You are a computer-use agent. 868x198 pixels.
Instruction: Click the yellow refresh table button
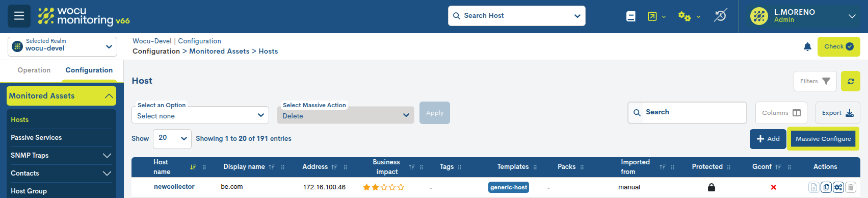851,81
